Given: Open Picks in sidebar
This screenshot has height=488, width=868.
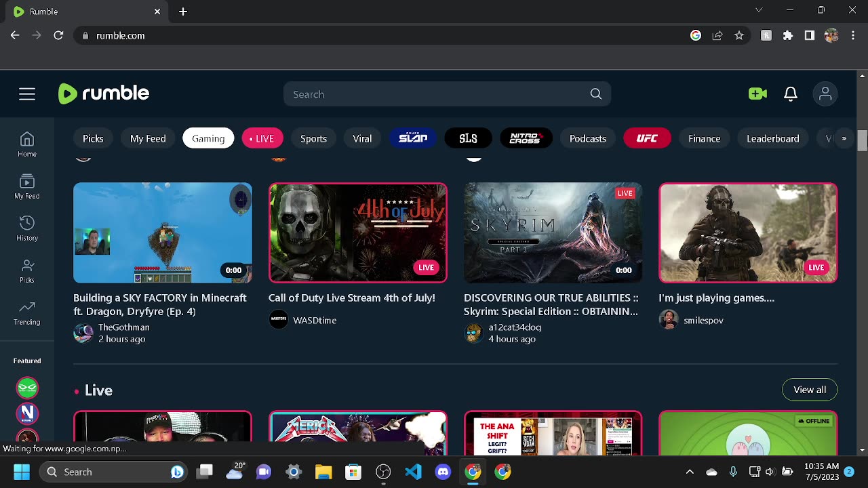Looking at the screenshot, I should (x=27, y=270).
